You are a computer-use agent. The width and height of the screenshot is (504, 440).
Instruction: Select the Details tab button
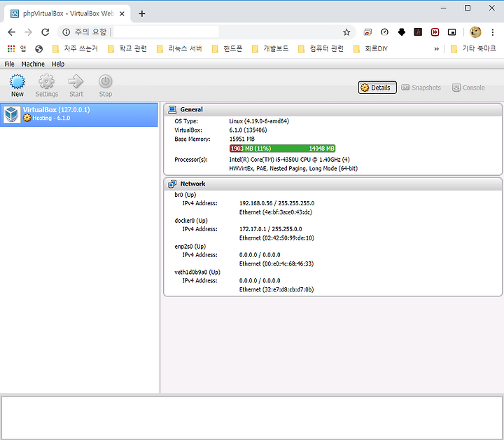(x=377, y=88)
